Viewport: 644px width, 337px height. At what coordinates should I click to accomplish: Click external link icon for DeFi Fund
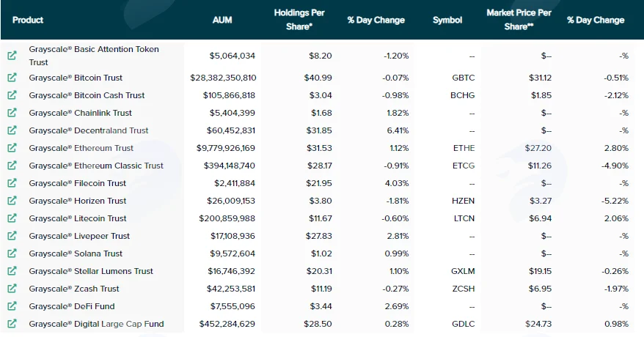[12, 306]
